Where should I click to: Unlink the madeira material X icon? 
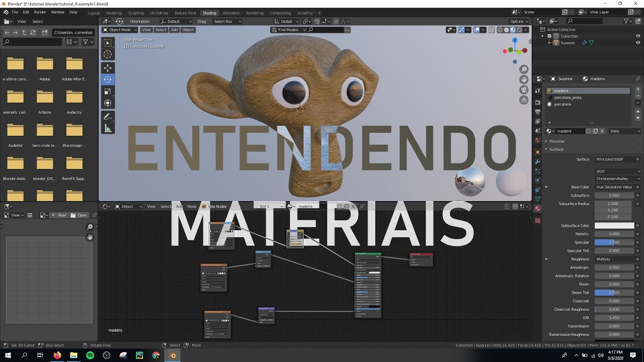[602, 131]
